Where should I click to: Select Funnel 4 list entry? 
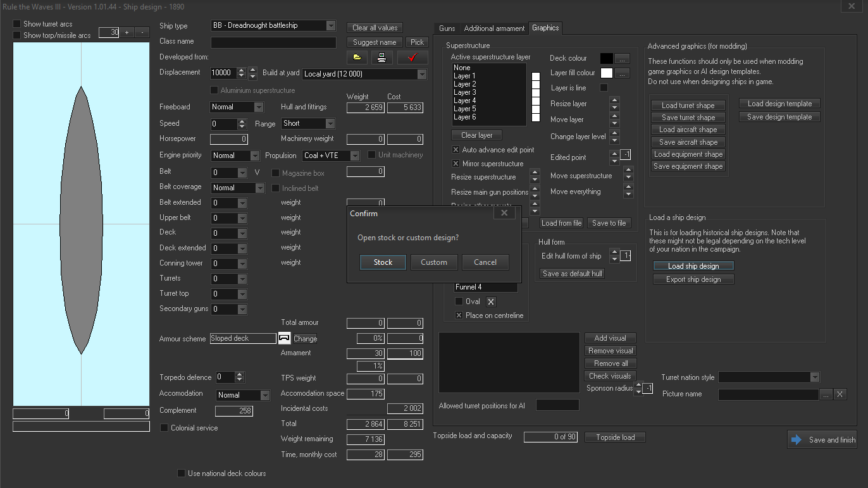[x=485, y=287]
